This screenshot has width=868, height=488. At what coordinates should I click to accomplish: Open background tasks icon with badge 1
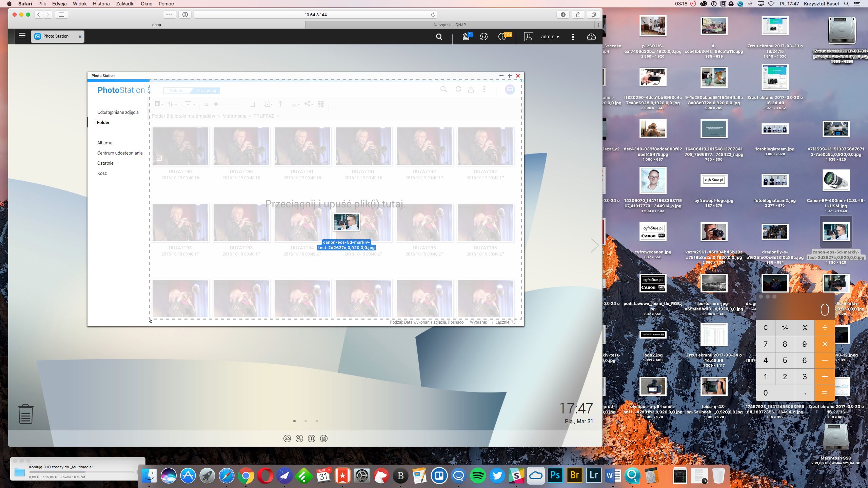click(467, 37)
